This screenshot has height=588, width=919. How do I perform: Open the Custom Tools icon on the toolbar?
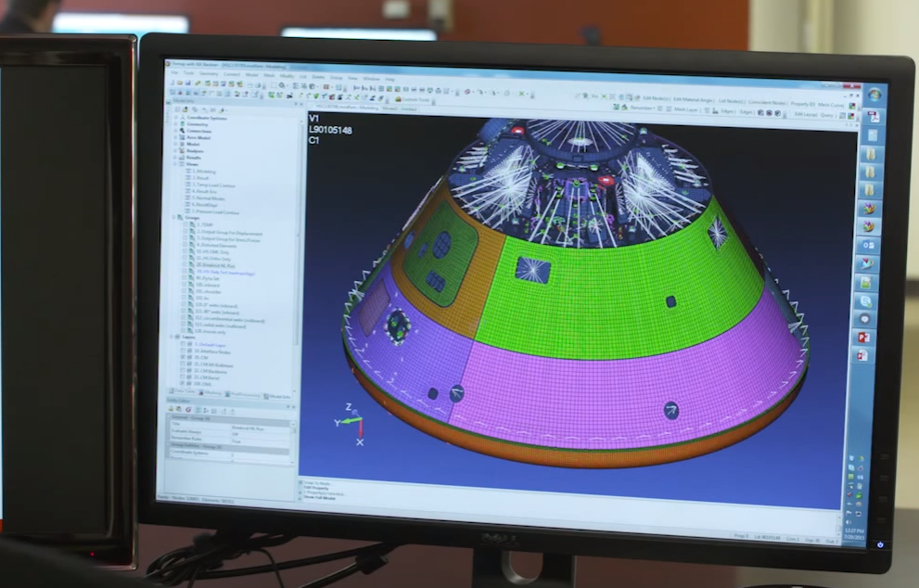(x=400, y=100)
